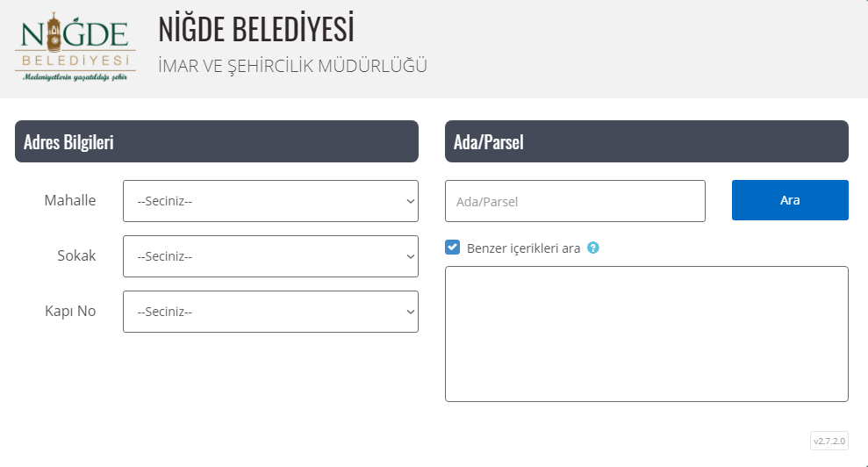Expand the Sokak selection dropdown
Image resolution: width=868 pixels, height=467 pixels.
pos(270,256)
